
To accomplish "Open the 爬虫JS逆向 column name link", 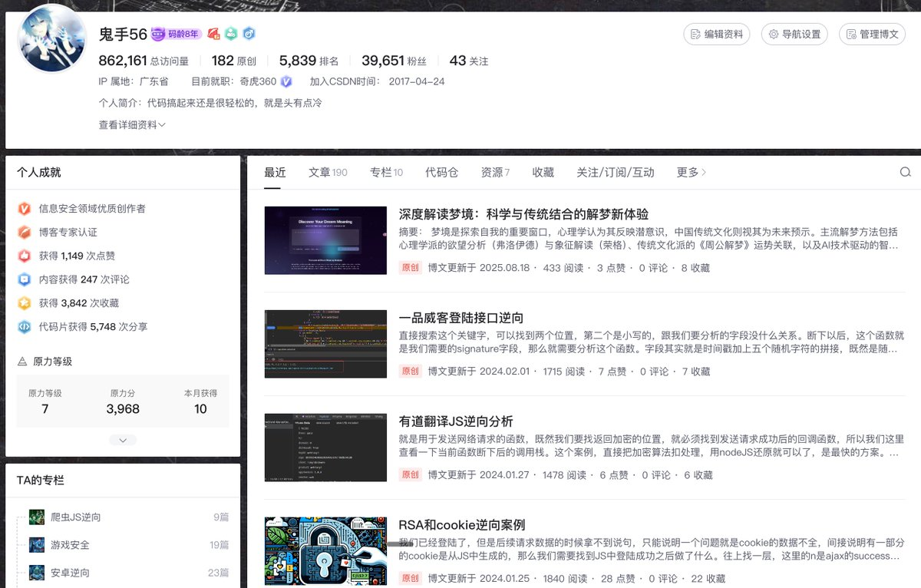I will (76, 517).
